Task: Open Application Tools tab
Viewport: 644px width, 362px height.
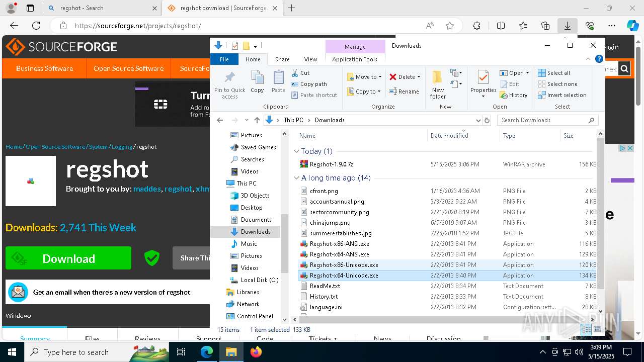Action: tap(355, 59)
